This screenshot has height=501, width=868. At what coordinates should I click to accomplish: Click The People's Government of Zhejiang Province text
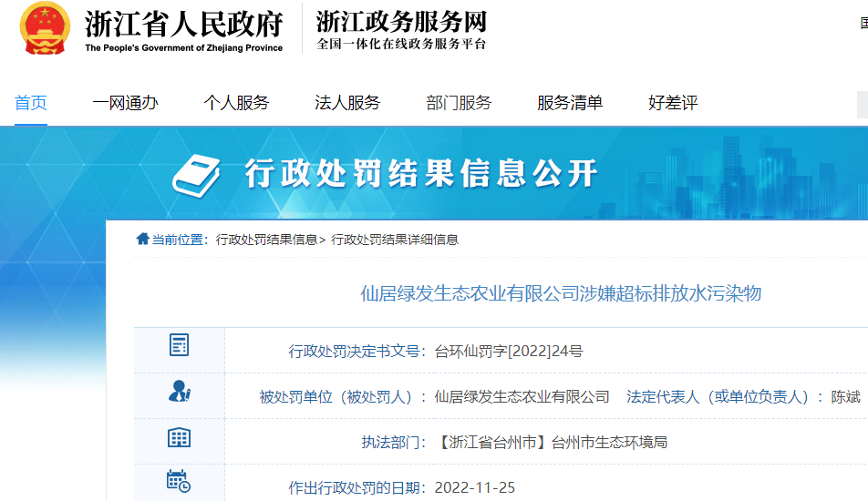184,48
